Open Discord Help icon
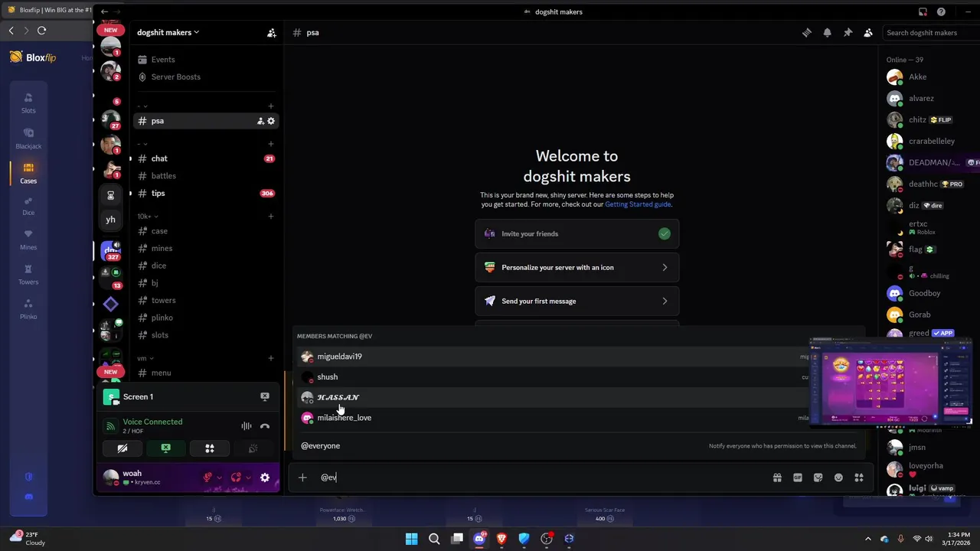Image resolution: width=980 pixels, height=551 pixels. tap(941, 11)
